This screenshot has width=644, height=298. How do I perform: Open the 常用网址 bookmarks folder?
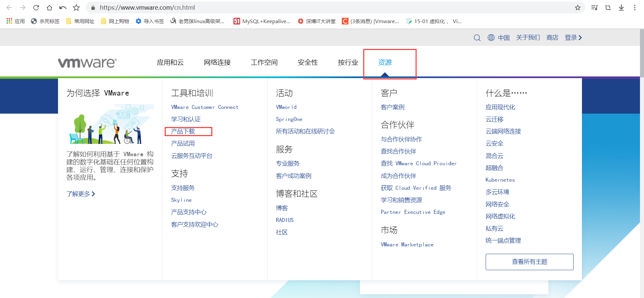(80, 21)
